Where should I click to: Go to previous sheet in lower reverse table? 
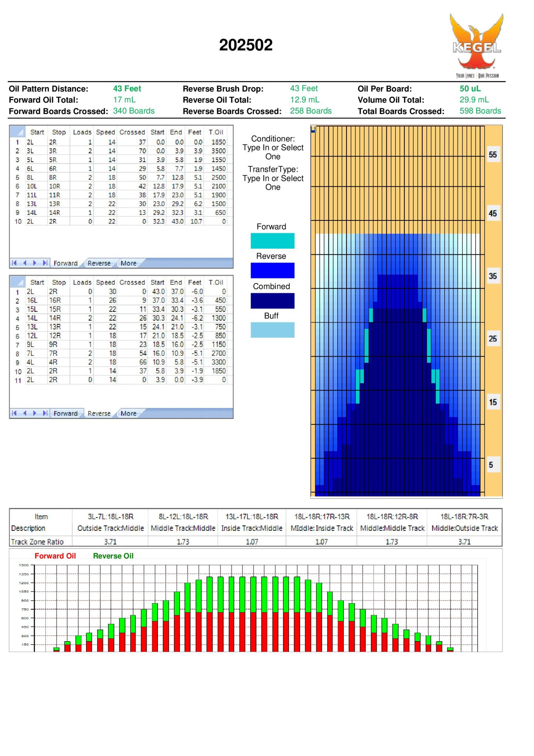click(x=25, y=413)
